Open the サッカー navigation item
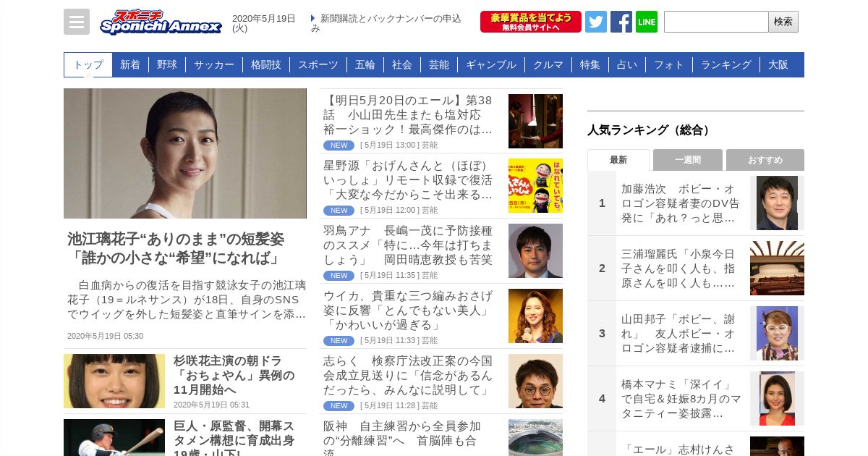This screenshot has width=868, height=456. 214,64
